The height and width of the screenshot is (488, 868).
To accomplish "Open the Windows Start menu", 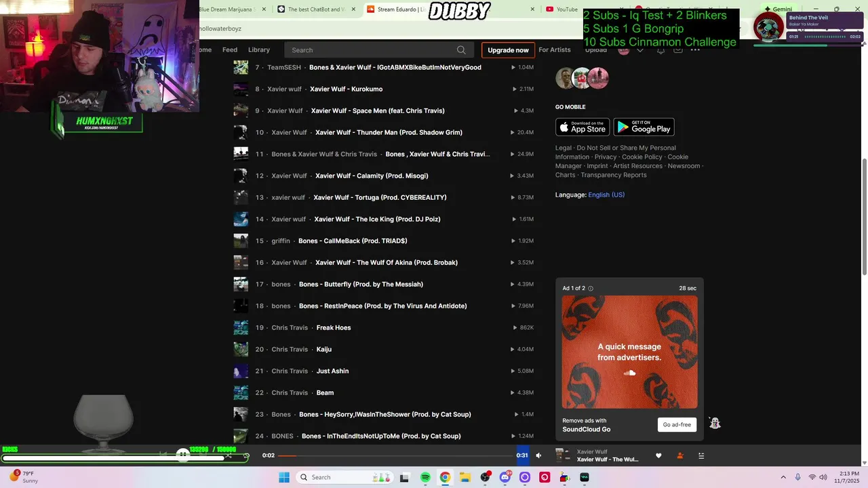I will click(284, 477).
